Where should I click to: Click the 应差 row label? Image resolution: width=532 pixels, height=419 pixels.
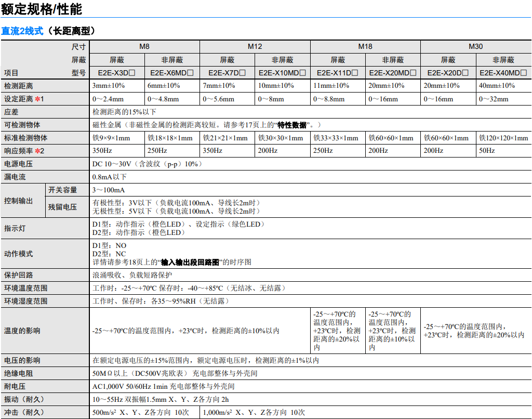[x=11, y=112]
